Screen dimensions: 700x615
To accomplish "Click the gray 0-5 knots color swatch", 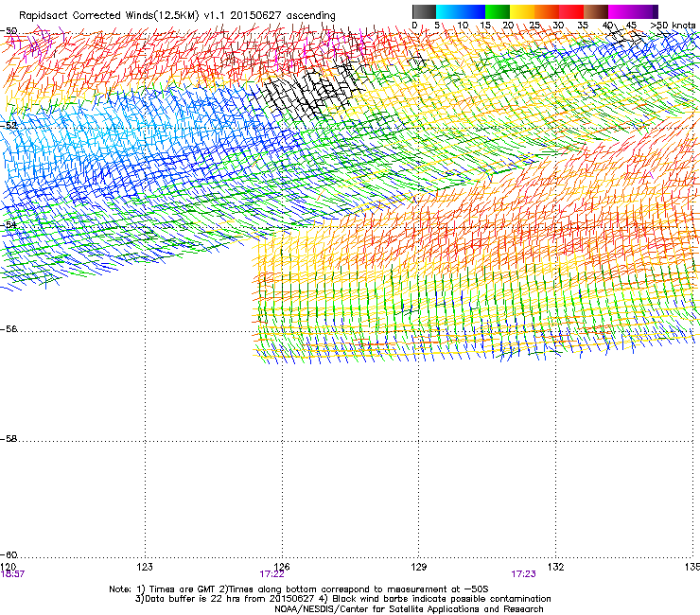I will tap(424, 11).
